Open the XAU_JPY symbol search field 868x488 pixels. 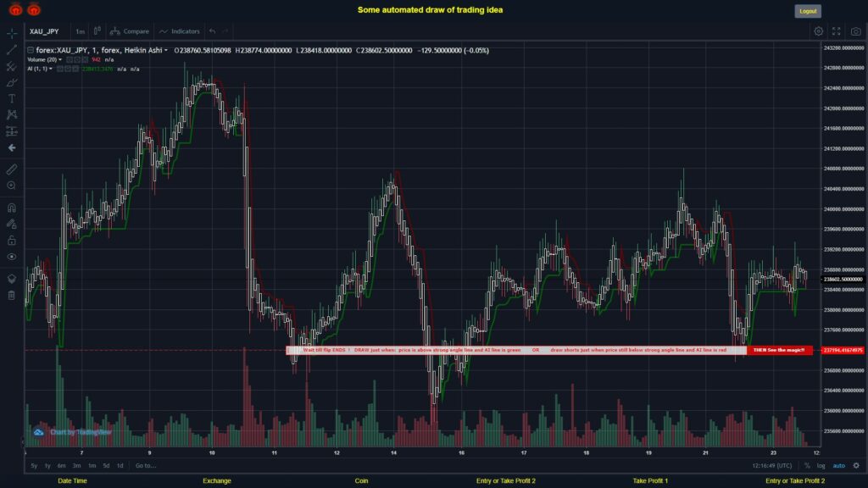[44, 31]
